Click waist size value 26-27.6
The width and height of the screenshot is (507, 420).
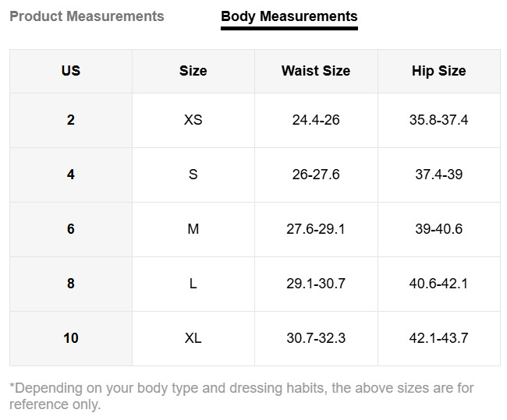316,175
